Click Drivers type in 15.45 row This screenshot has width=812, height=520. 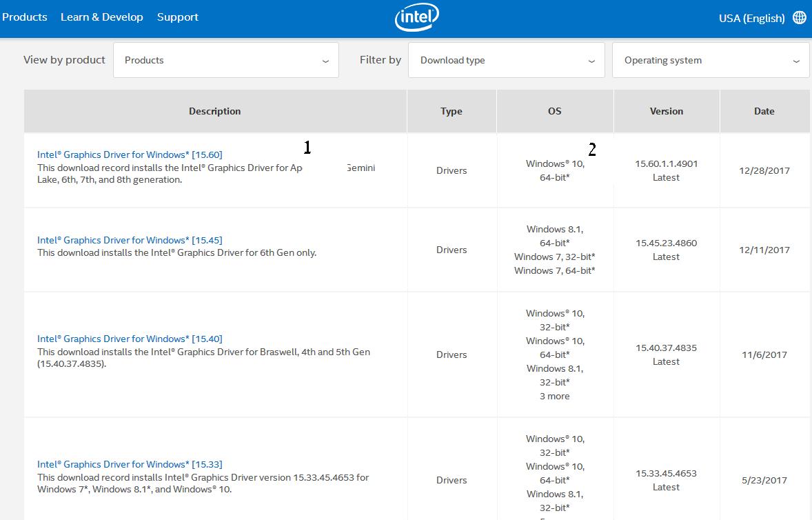click(451, 250)
